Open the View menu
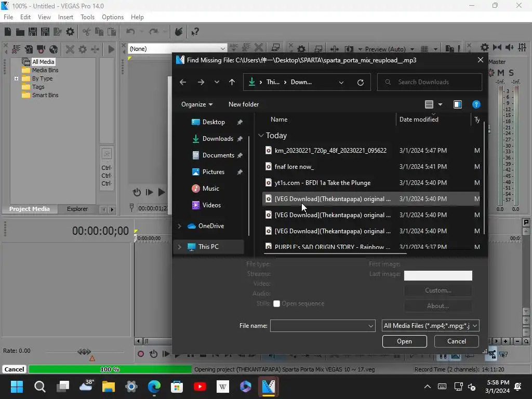 [45, 17]
